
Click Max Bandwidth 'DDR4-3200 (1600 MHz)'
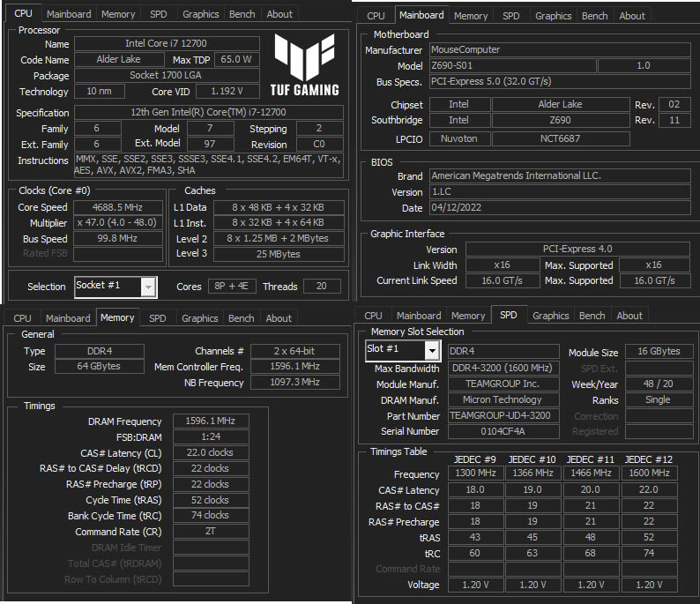coord(503,368)
